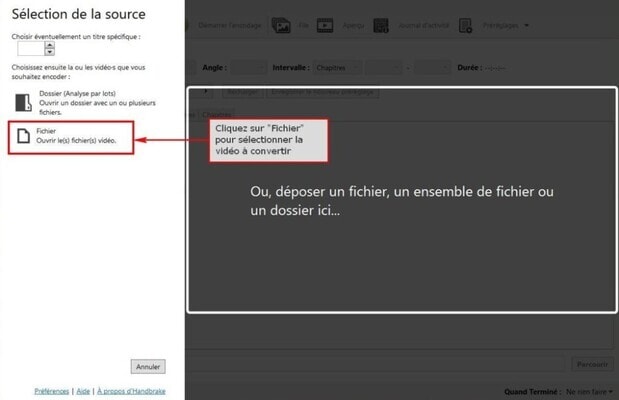Image resolution: width=619 pixels, height=400 pixels.
Task: Click the file drop zone area
Action: point(401,200)
